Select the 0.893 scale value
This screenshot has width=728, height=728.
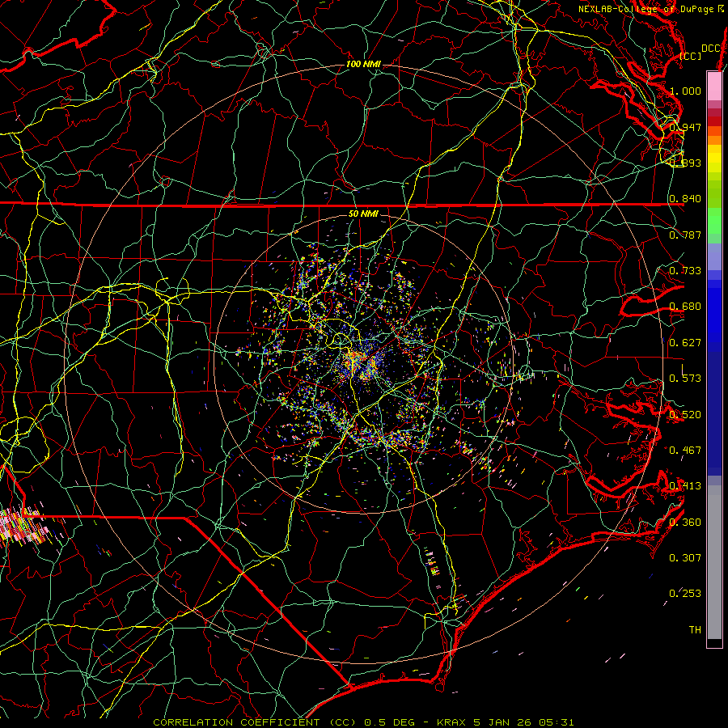[685, 163]
